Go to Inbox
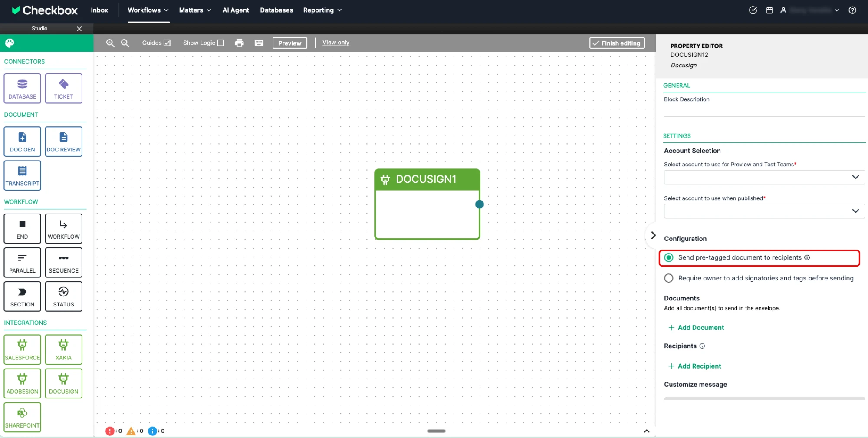Viewport: 868px width, 438px height. coord(99,10)
